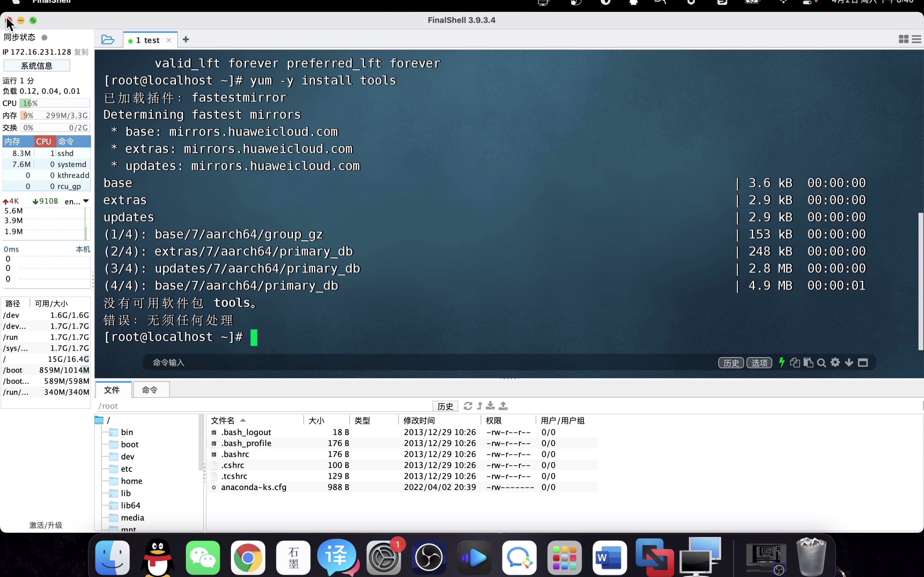Click the 系统信息 button
Image resolution: width=924 pixels, height=577 pixels.
tap(37, 66)
